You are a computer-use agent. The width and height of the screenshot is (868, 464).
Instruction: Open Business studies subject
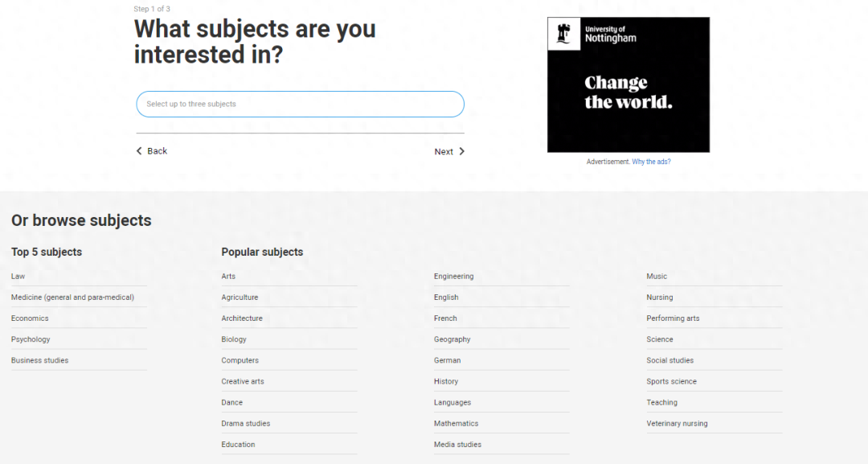click(39, 360)
